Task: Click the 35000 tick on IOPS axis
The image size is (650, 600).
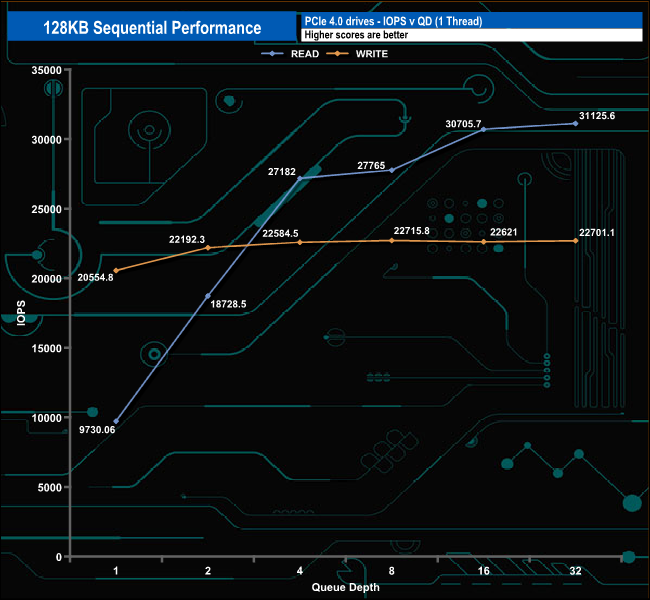Action: pos(47,70)
